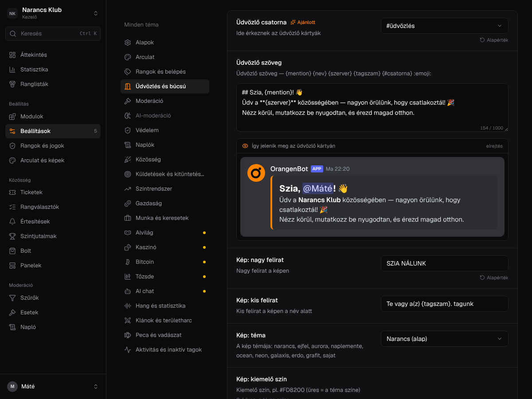Click the Ajánlott recommended badge
Screen dimensions: 532x399
click(x=303, y=22)
